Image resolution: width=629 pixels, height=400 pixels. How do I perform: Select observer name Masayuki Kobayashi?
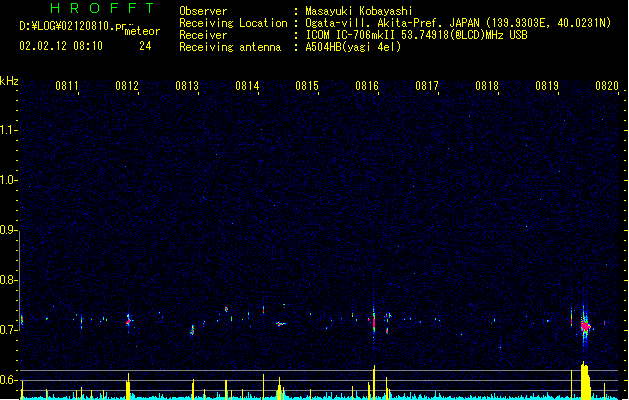pos(359,11)
